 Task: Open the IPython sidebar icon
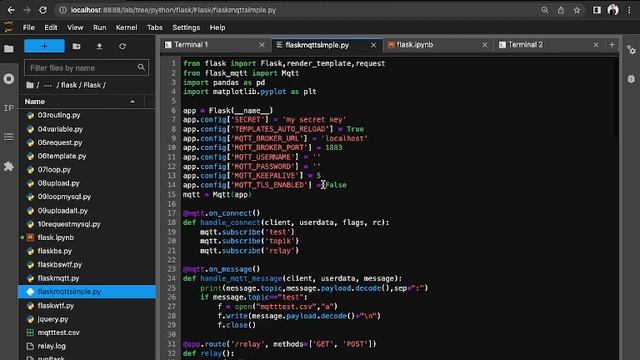(x=9, y=108)
